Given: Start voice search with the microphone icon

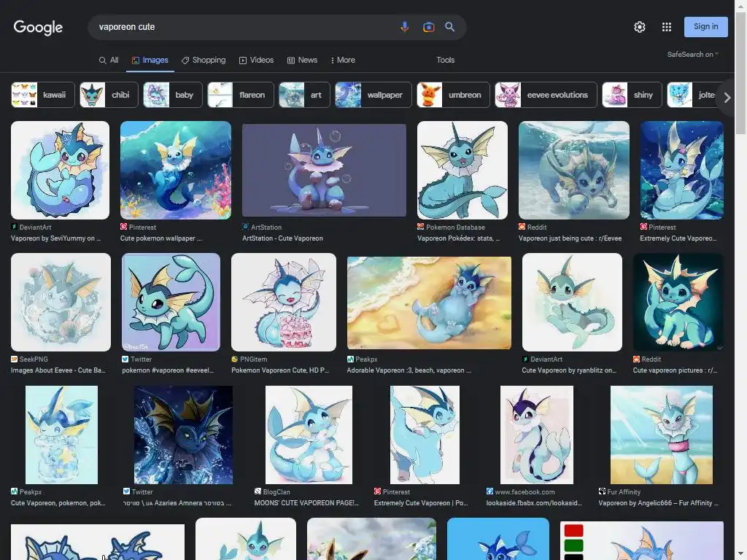Looking at the screenshot, I should (404, 27).
